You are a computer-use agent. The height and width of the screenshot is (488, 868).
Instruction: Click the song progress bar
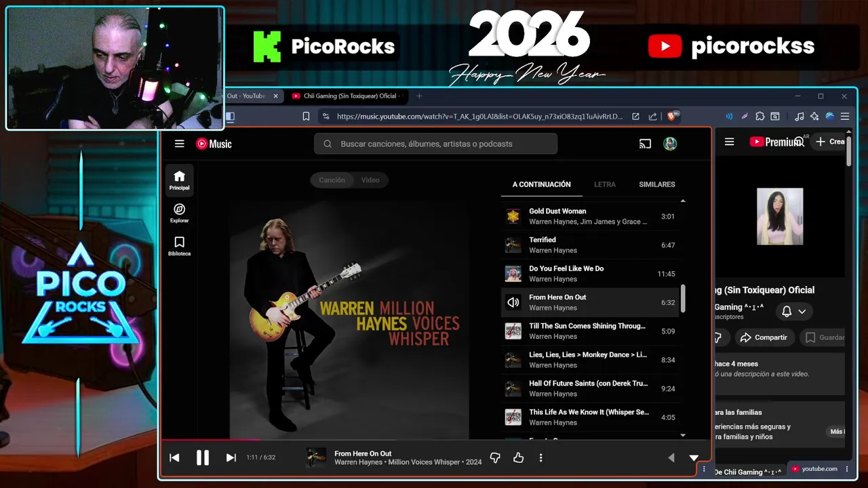pyautogui.click(x=435, y=441)
